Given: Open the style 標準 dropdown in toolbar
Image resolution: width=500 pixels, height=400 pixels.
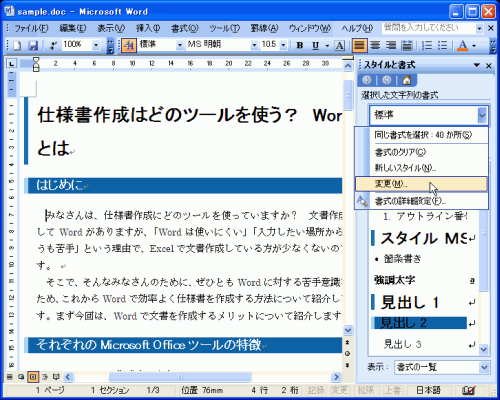Looking at the screenshot, I should point(180,45).
